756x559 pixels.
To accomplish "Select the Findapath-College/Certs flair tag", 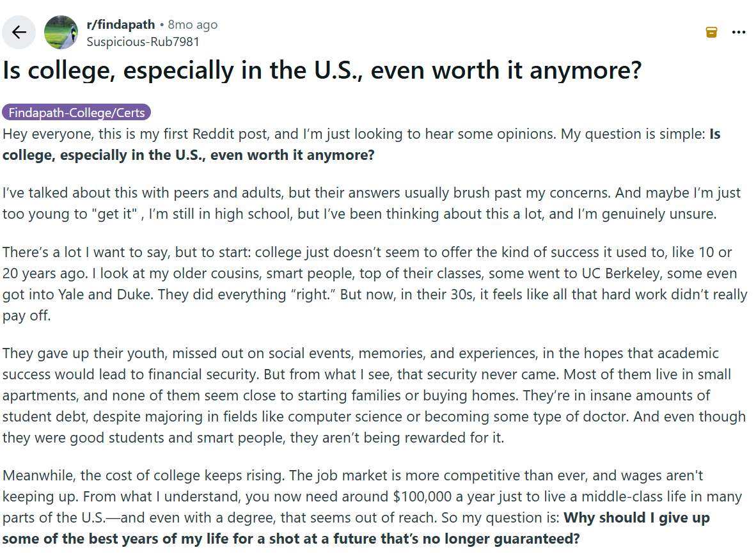I will 77,112.
